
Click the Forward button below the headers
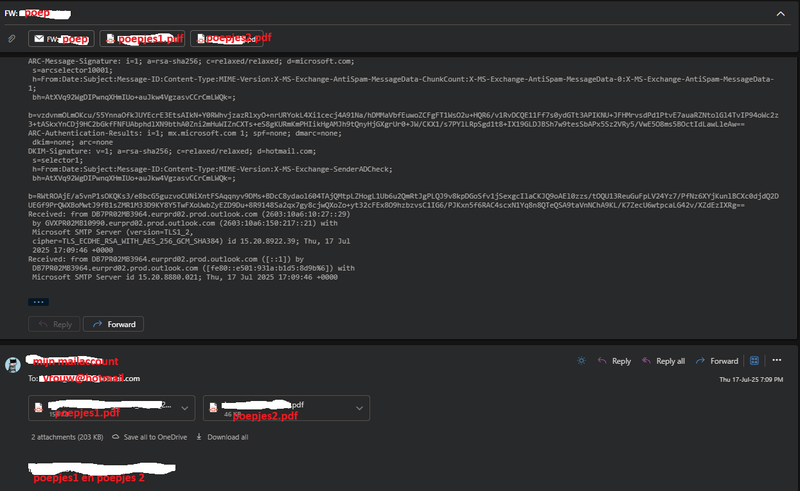click(x=113, y=324)
